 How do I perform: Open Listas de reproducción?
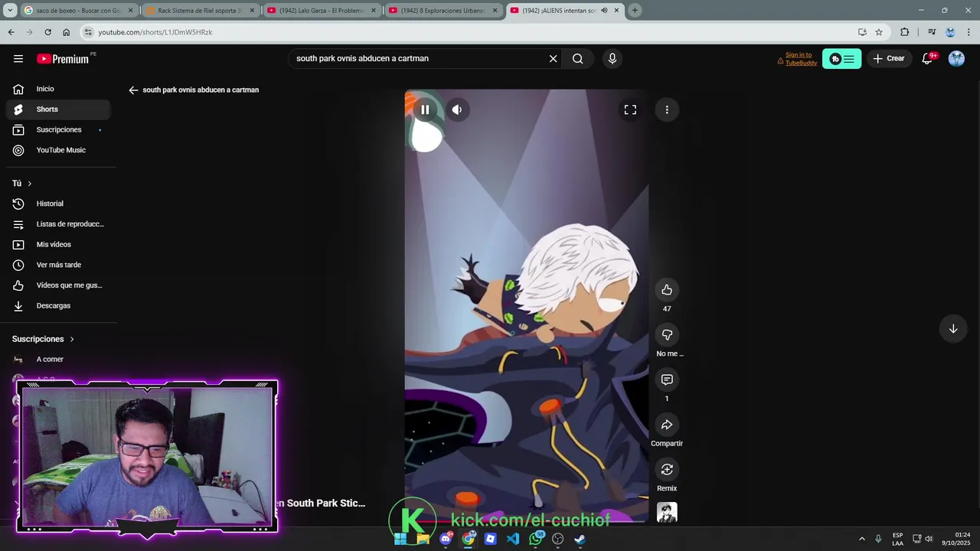(58, 224)
